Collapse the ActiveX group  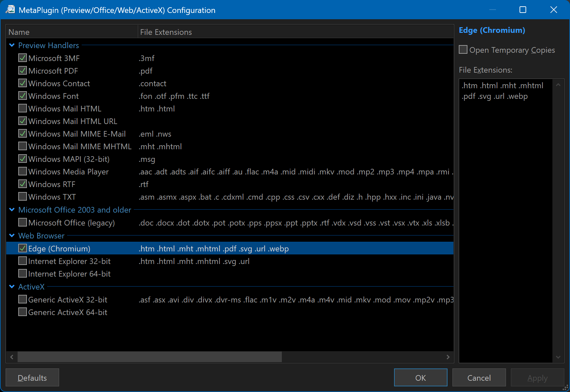[x=12, y=287]
